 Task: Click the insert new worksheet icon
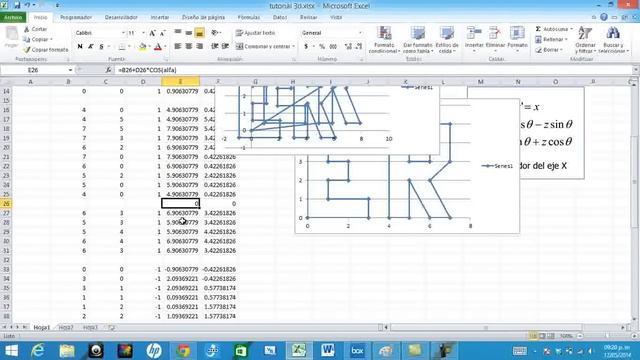click(x=111, y=327)
